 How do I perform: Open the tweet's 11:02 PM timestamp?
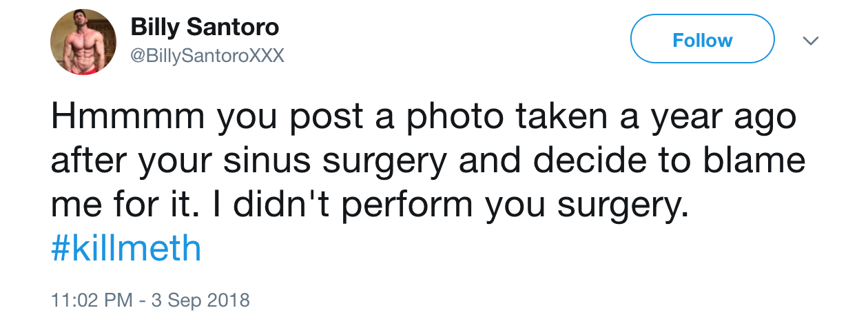[x=92, y=300]
